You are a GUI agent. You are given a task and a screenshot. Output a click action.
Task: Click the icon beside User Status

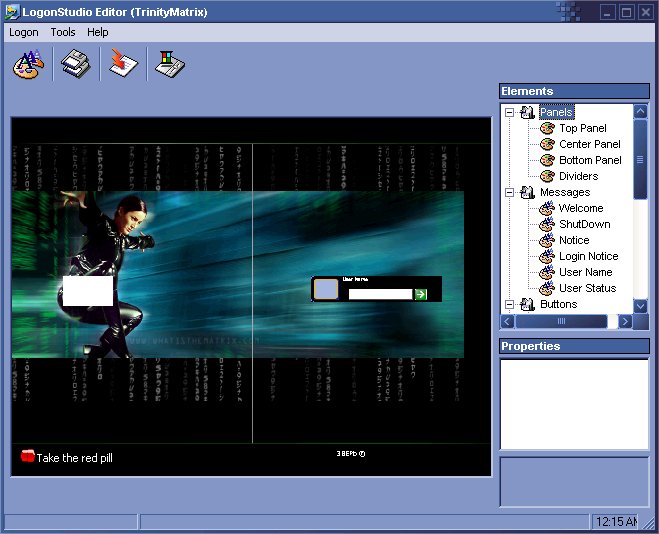(x=547, y=288)
